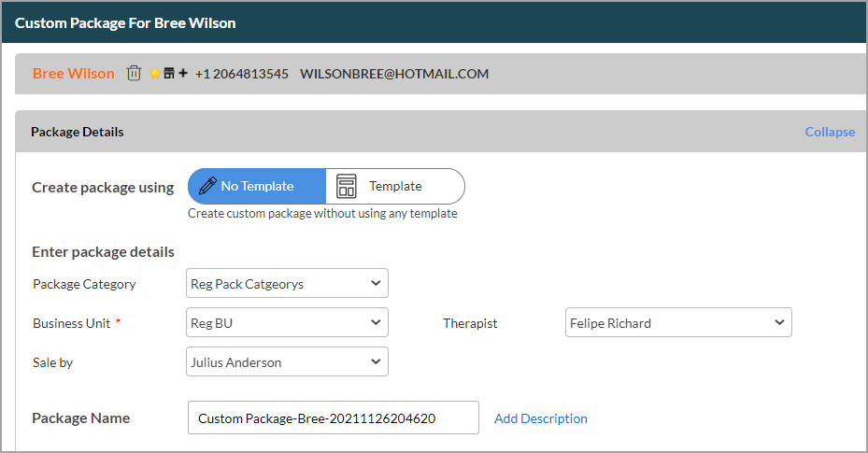Open Bree Wilson's guest name link
Image resolution: width=868 pixels, height=453 pixels.
[74, 73]
